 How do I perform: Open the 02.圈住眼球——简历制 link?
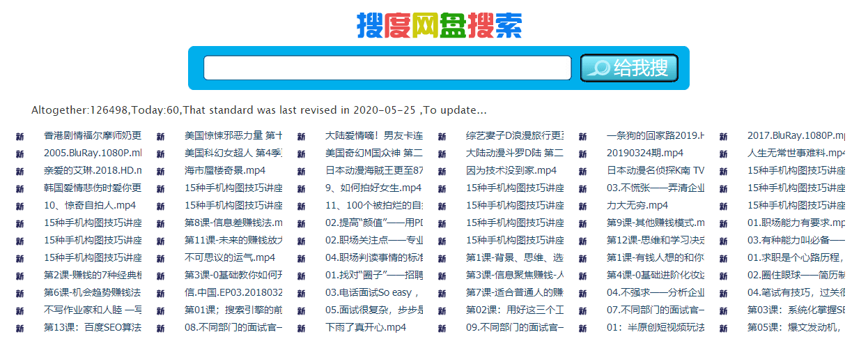click(796, 275)
